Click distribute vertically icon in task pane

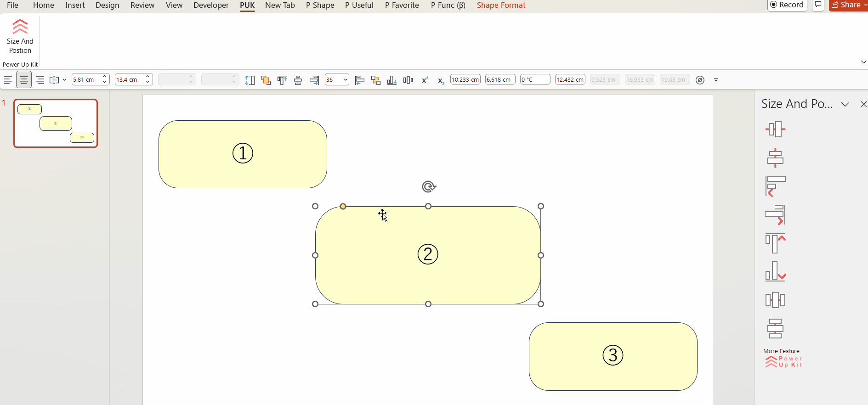click(x=775, y=328)
